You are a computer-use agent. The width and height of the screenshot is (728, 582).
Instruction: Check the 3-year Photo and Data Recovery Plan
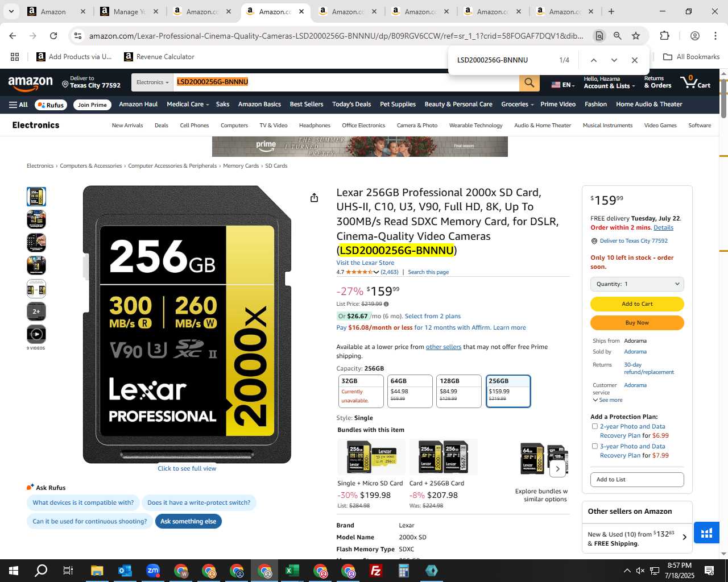click(x=595, y=446)
